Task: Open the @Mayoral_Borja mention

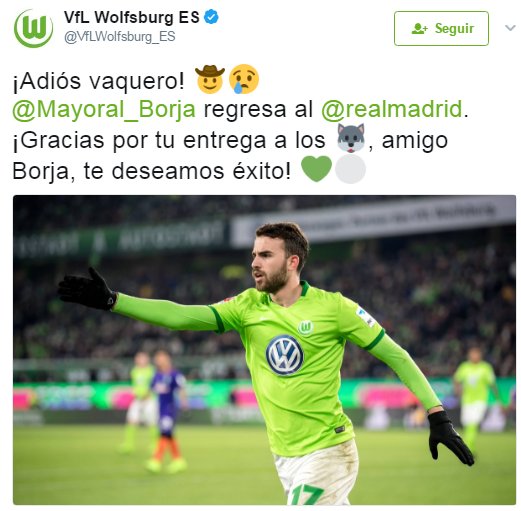Action: (x=104, y=109)
